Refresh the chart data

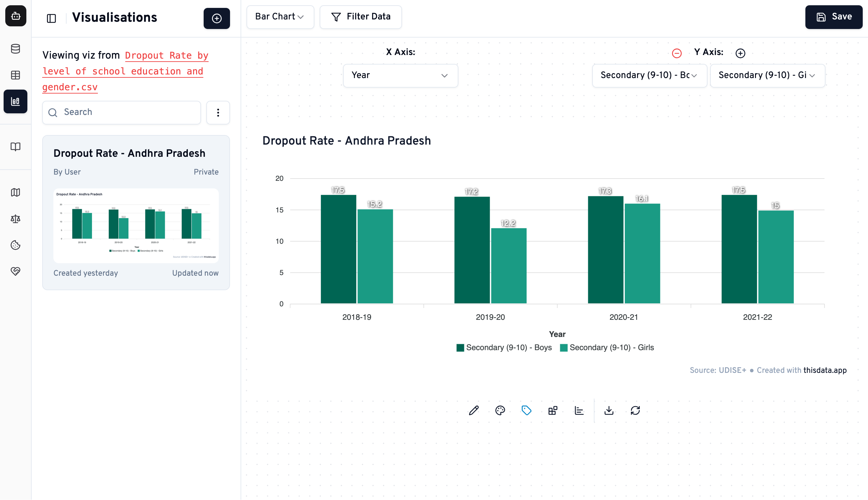(635, 410)
